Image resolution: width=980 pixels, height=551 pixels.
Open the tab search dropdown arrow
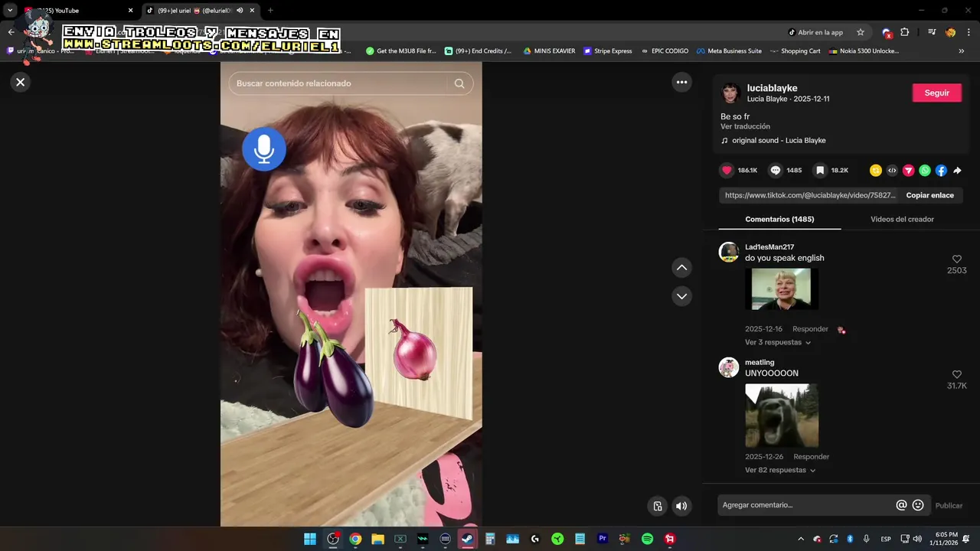tap(10, 11)
